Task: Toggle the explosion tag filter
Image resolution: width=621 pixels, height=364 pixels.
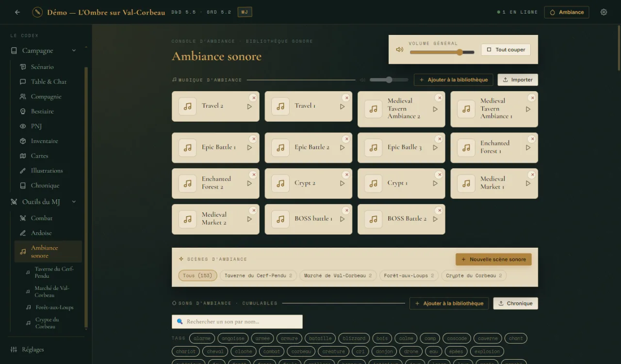Action: click(x=487, y=351)
